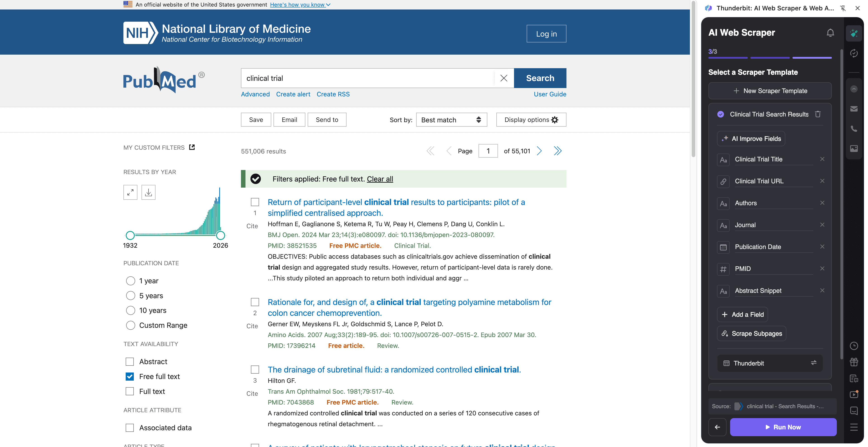Run the scraper with Run Now
The image size is (868, 447).
tap(783, 427)
